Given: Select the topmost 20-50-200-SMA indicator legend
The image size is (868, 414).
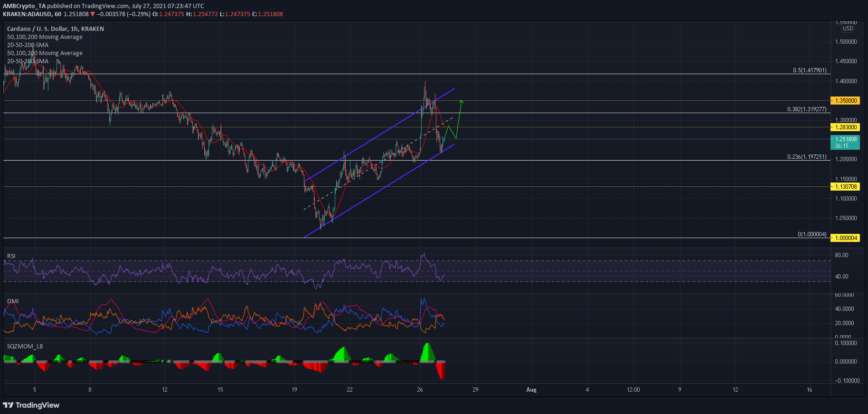Looking at the screenshot, I should point(28,45).
